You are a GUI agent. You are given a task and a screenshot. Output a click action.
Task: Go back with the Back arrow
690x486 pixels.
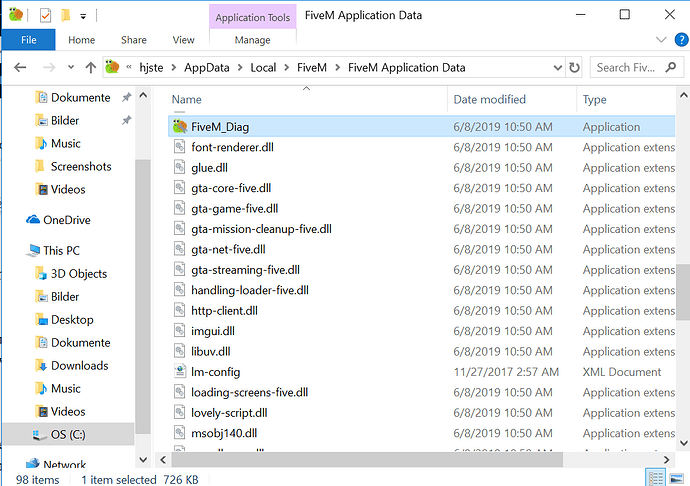[x=20, y=67]
